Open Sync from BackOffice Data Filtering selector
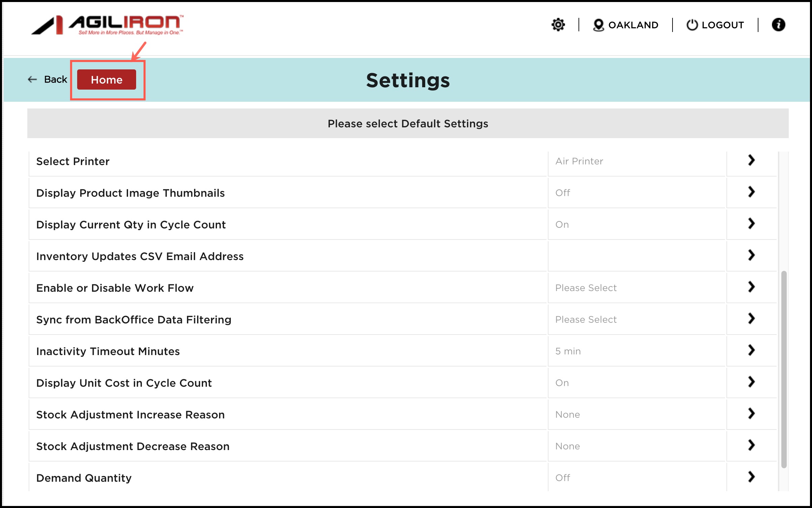812x508 pixels. (x=586, y=319)
